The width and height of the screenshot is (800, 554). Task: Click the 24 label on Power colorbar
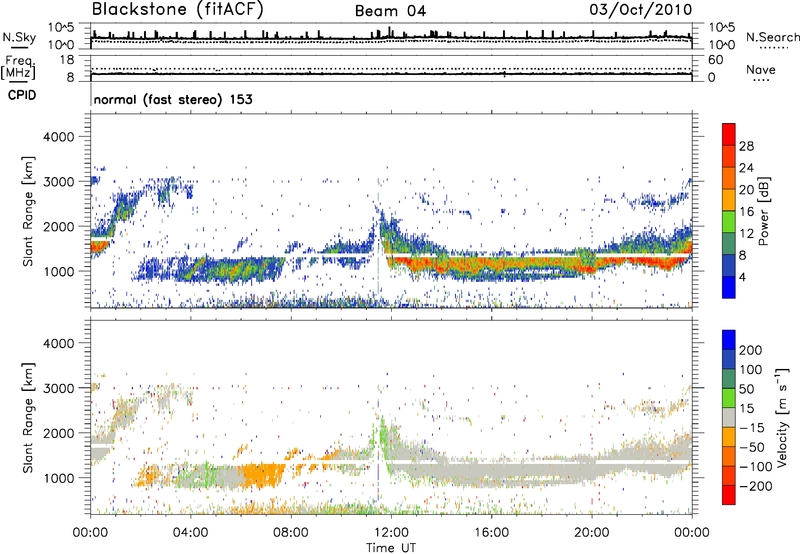[746, 168]
